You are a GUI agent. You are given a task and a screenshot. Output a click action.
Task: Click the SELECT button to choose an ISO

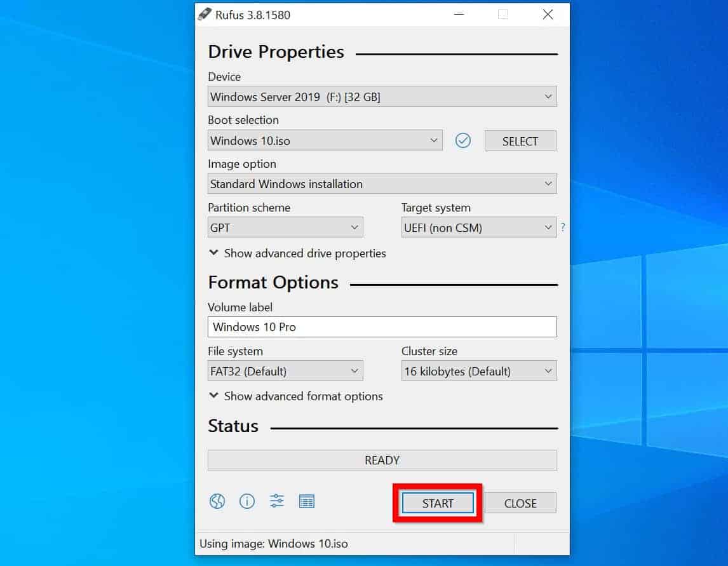point(520,140)
